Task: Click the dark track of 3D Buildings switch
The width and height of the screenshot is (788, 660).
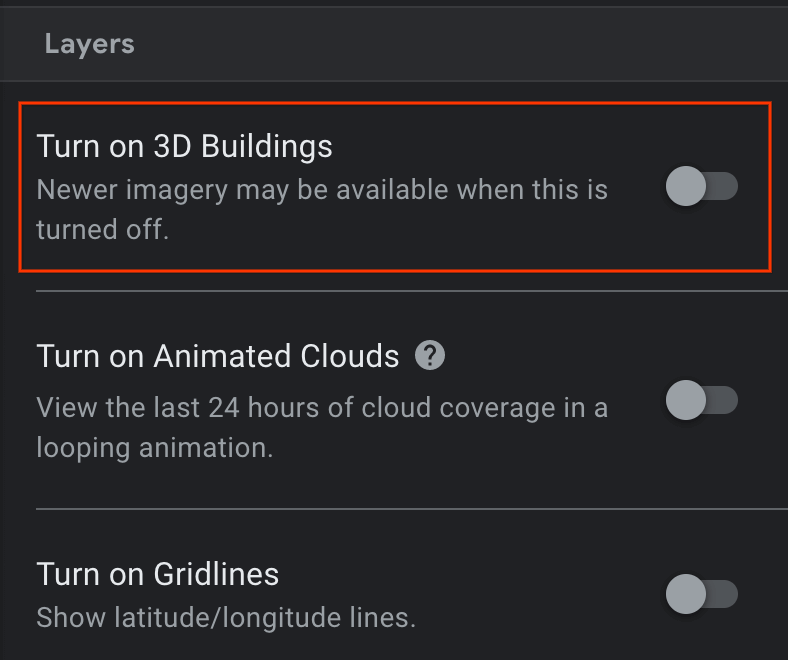Action: click(x=724, y=187)
